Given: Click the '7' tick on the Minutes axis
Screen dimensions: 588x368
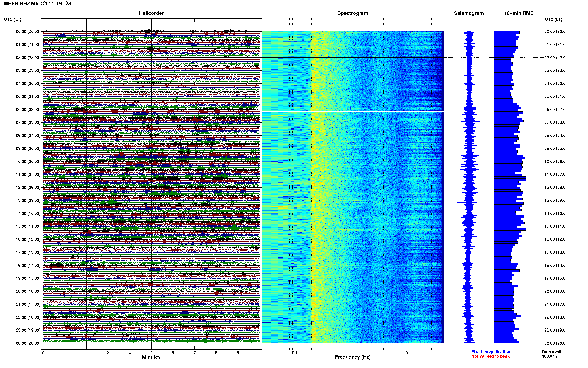Looking at the screenshot, I should pyautogui.click(x=195, y=353).
